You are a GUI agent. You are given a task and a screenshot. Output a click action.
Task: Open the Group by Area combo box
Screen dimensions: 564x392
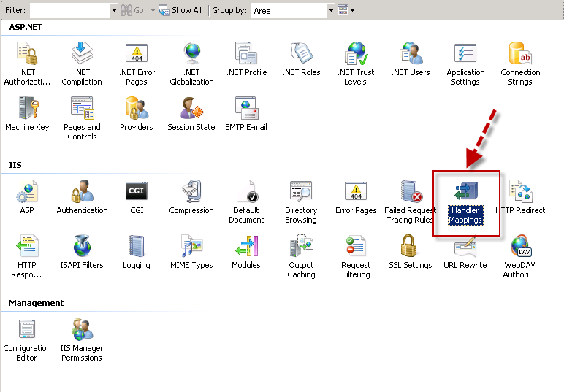(x=293, y=10)
